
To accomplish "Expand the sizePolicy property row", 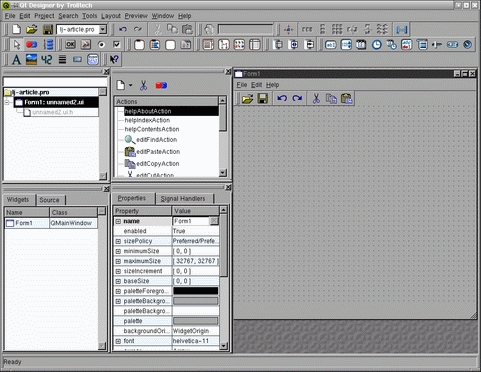I will (118, 241).
